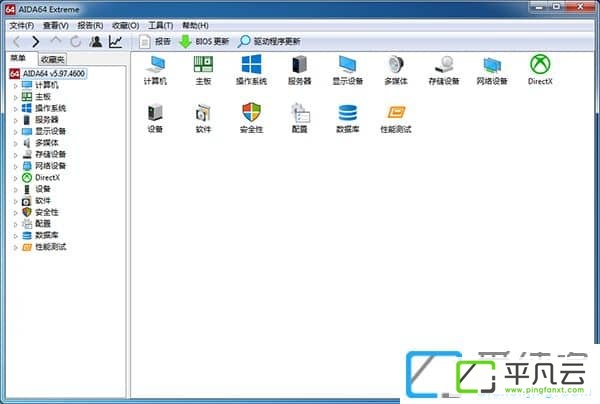Expand the 存储设备 tree node

coord(16,155)
